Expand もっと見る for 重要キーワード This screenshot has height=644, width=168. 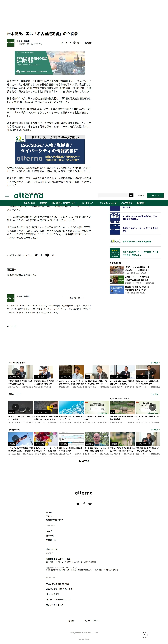pyautogui.click(x=155, y=394)
